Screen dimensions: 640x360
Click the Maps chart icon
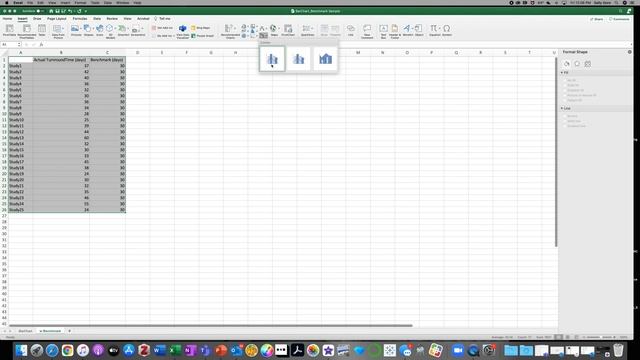click(x=274, y=29)
